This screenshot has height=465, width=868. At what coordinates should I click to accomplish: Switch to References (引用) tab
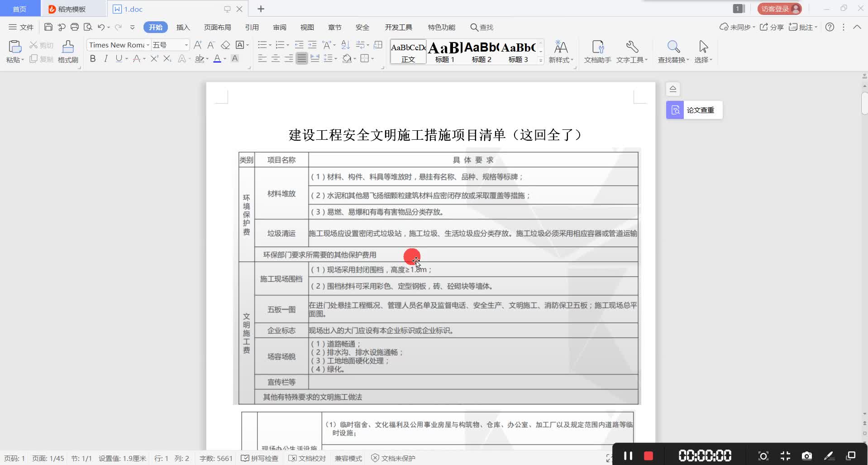coord(252,27)
